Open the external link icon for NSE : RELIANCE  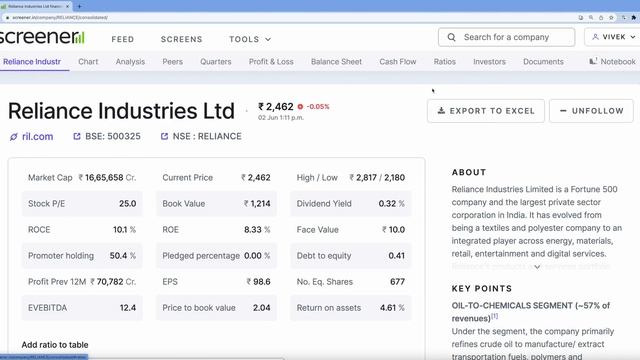164,136
